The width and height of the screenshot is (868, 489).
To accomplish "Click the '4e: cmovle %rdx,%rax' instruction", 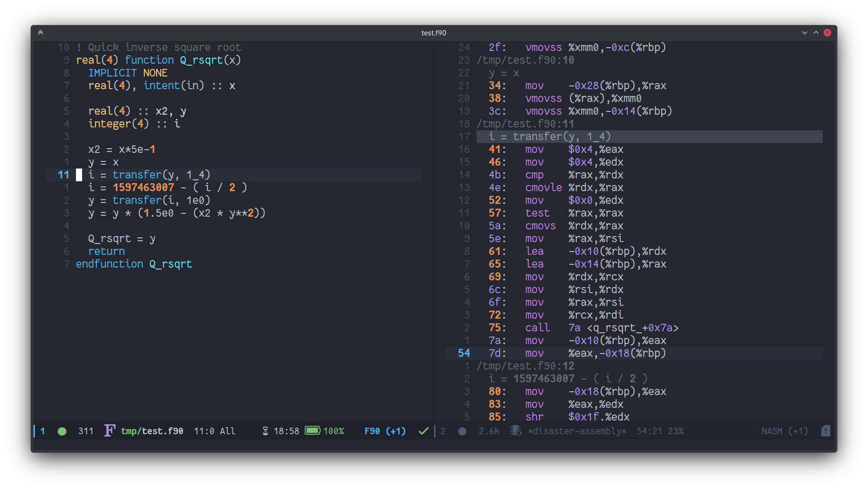I will pos(556,187).
